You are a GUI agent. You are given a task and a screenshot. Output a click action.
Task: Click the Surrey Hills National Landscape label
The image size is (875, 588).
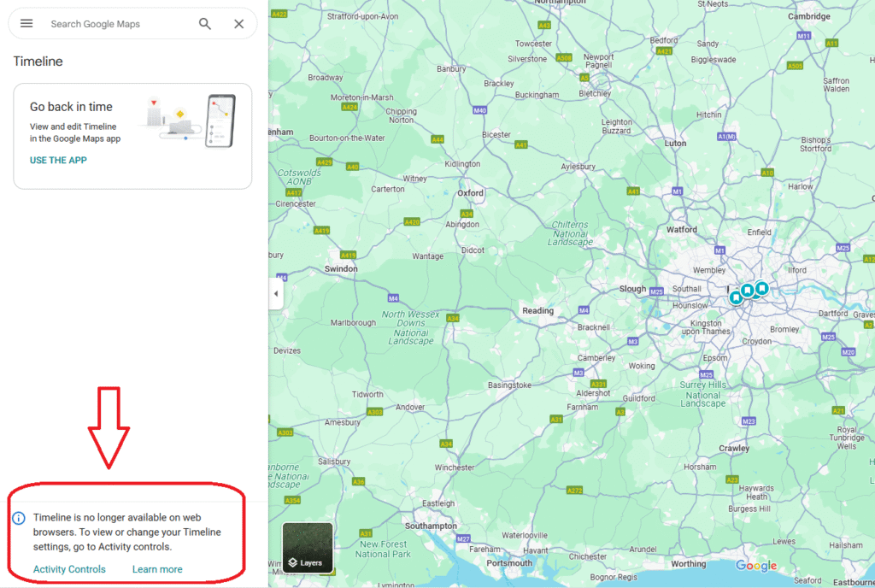[x=703, y=394]
